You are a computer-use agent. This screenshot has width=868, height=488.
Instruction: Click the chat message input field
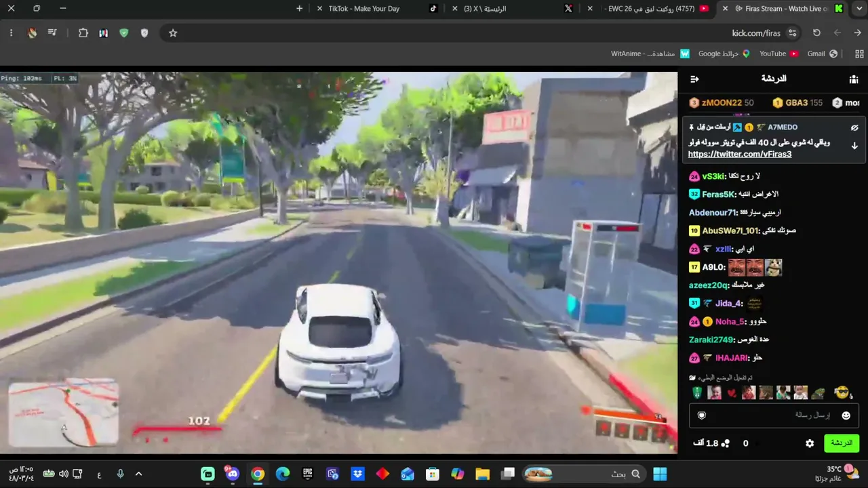pos(774,415)
